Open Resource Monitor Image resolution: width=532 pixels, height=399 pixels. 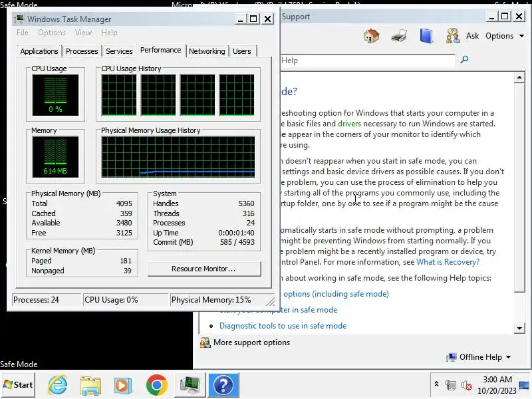(x=204, y=269)
